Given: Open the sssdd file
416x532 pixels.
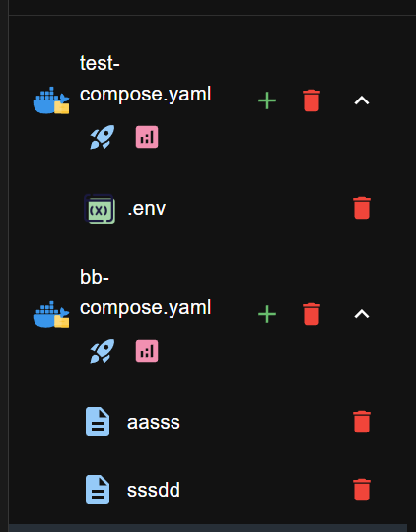Looking at the screenshot, I should point(154,490).
